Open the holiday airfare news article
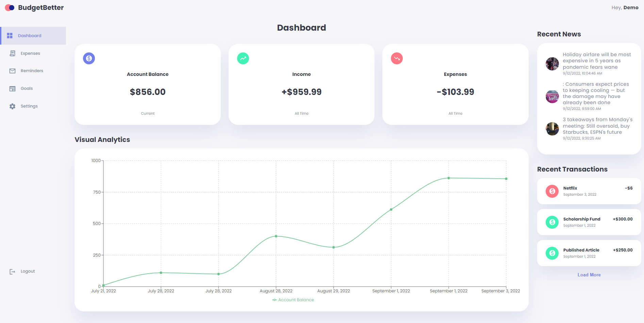 597,61
